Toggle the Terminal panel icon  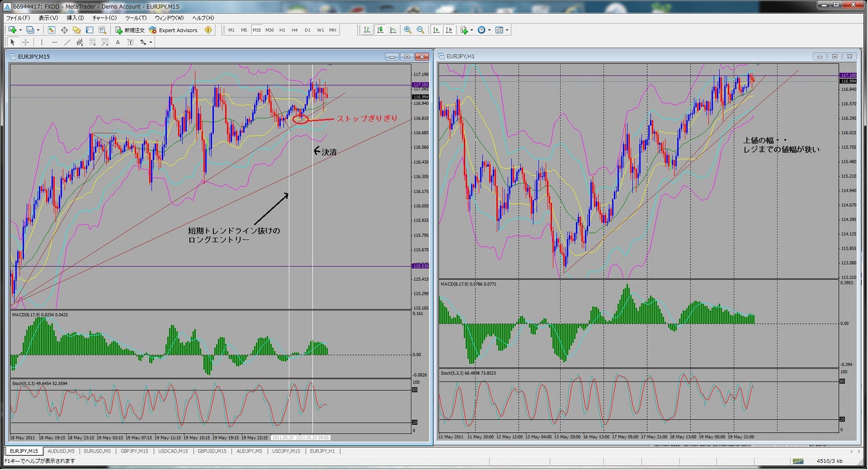[89, 30]
